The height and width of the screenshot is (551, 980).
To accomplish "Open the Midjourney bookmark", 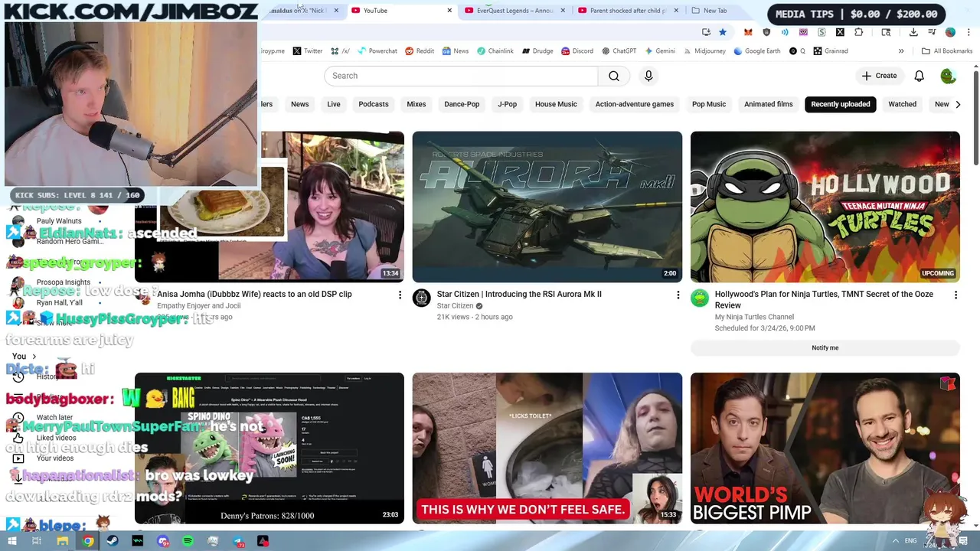I will pos(704,51).
